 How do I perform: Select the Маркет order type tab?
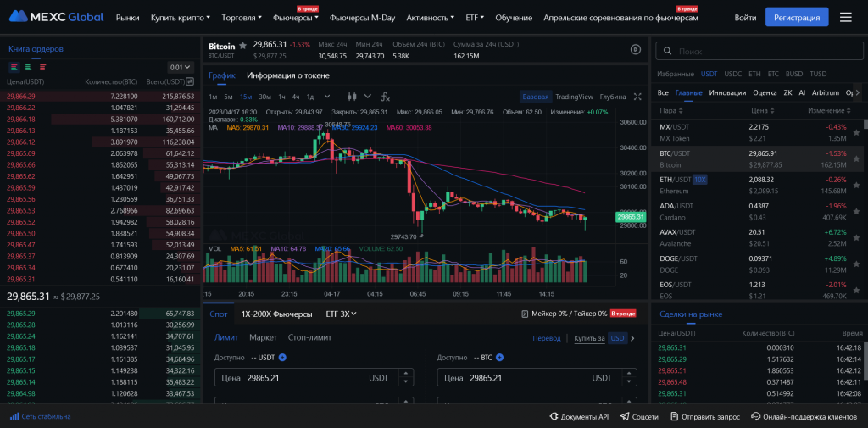(263, 337)
